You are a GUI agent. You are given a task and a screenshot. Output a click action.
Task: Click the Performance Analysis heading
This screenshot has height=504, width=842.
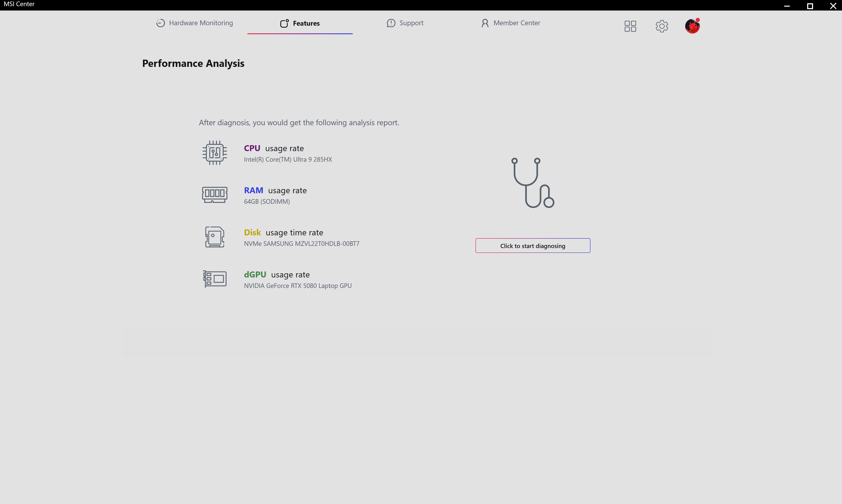click(193, 64)
